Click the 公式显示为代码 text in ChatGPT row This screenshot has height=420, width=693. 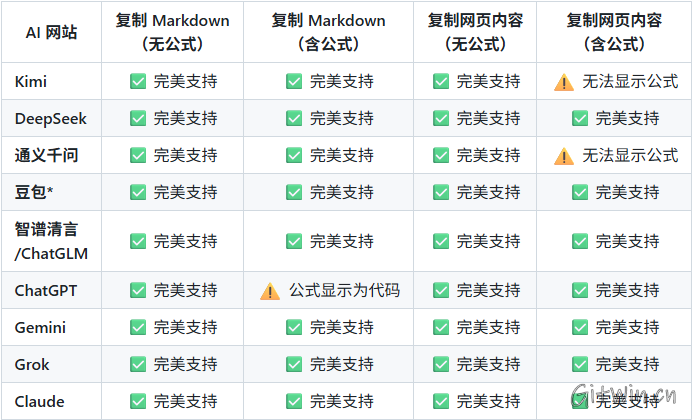[344, 291]
